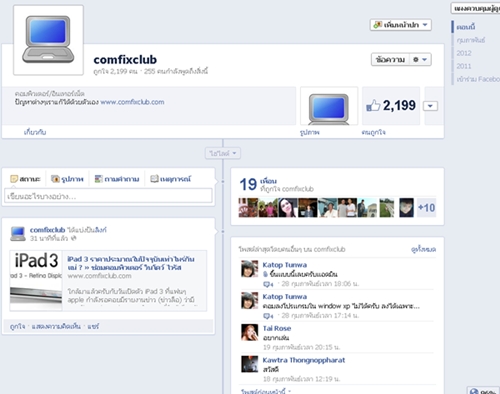Image resolution: width=500 pixels, height=394 pixels.
Task: Click the comment bubble icon under Katop's first post
Action: [268, 284]
